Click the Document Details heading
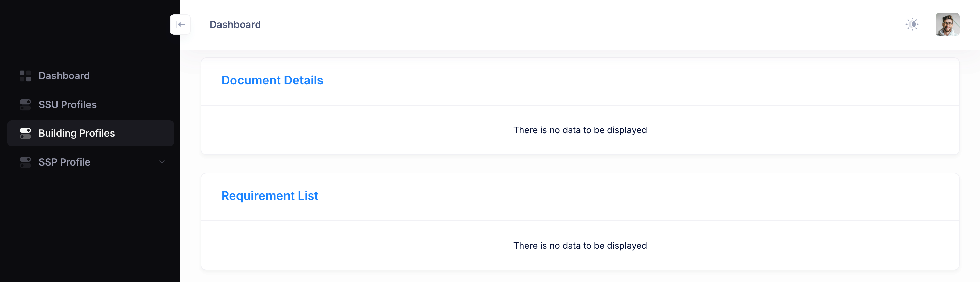This screenshot has height=282, width=980. [272, 80]
